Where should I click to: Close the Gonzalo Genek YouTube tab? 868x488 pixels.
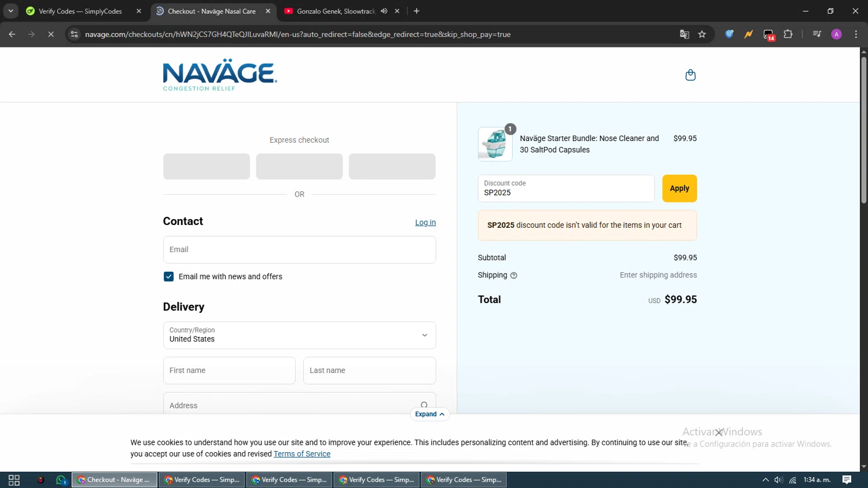click(398, 11)
